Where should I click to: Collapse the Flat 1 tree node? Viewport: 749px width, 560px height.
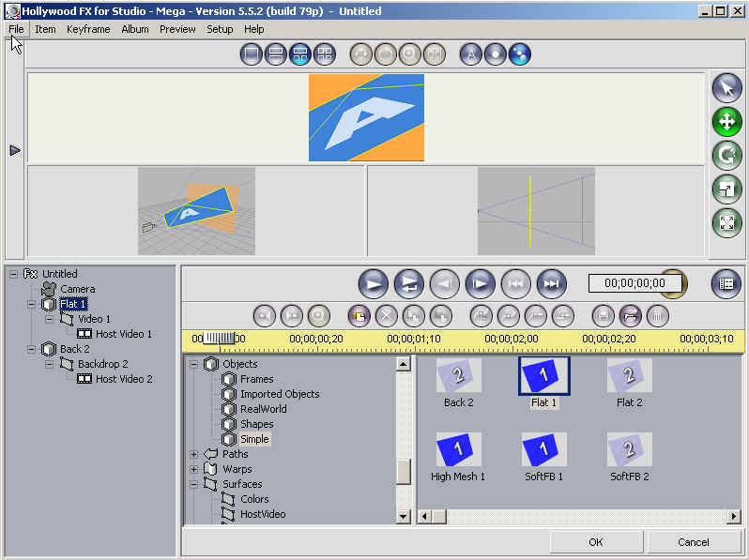pyautogui.click(x=31, y=304)
